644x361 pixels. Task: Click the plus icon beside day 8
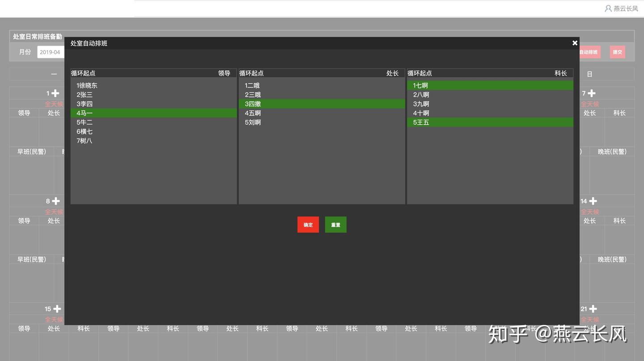click(56, 201)
